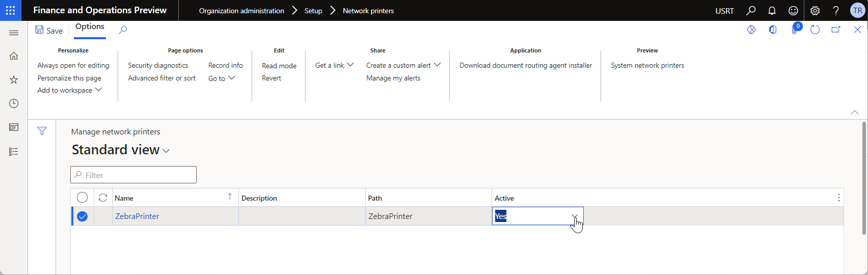Screen dimensions: 868x275
Task: Click the search icon beside Options tab
Action: click(123, 30)
